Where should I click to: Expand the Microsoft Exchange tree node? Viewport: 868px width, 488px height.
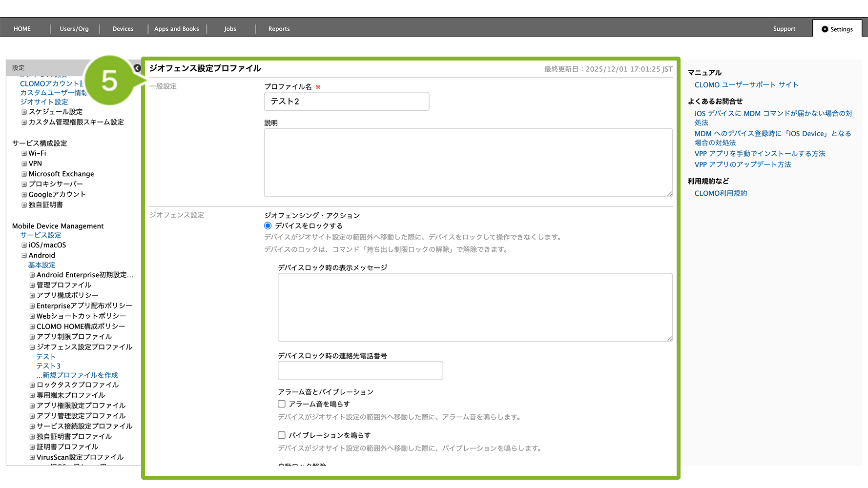pos(24,174)
